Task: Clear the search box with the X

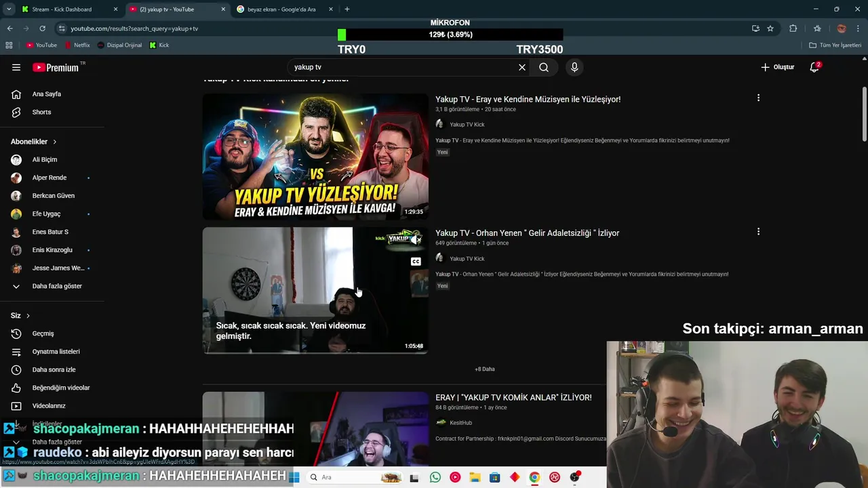Action: 522,67
